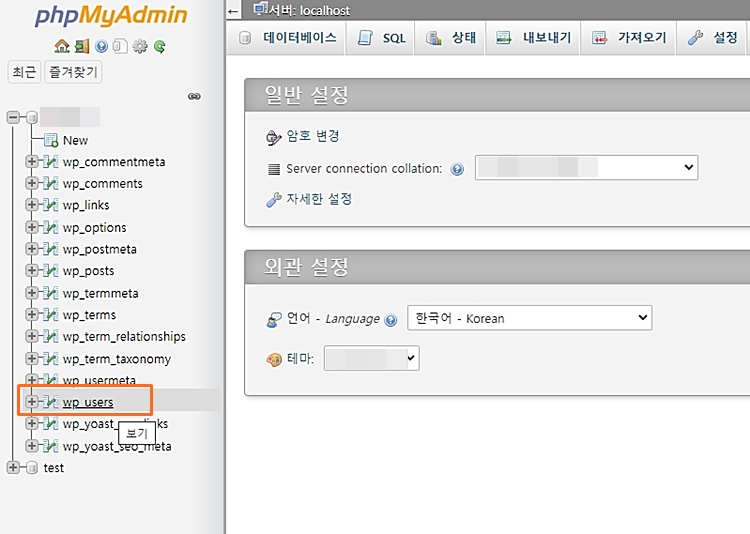Open wp_terms table

click(x=89, y=315)
